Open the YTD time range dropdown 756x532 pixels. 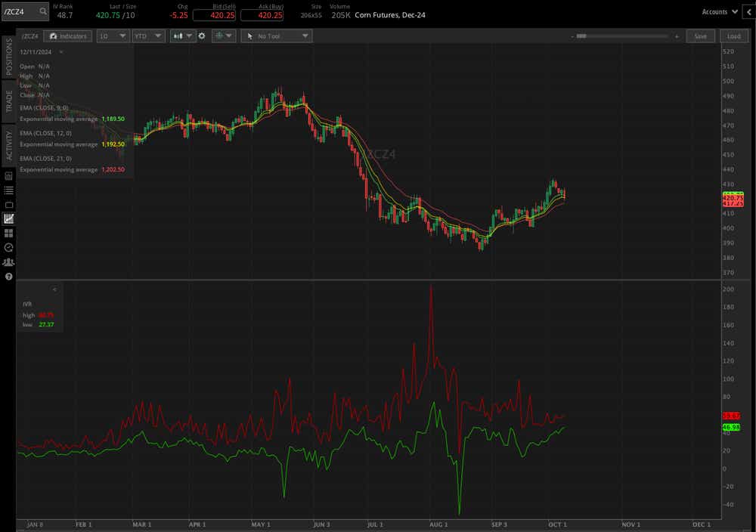pyautogui.click(x=148, y=36)
